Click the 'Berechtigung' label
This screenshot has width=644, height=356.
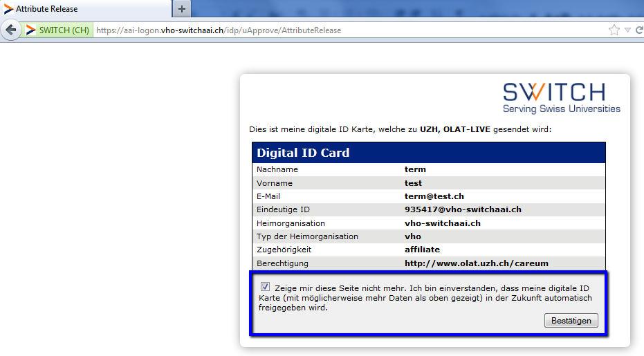[282, 263]
